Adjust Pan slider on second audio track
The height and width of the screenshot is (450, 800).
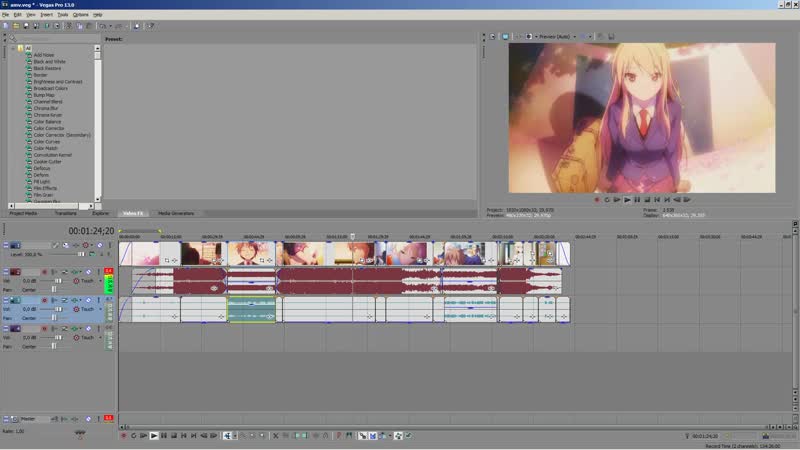pos(54,318)
